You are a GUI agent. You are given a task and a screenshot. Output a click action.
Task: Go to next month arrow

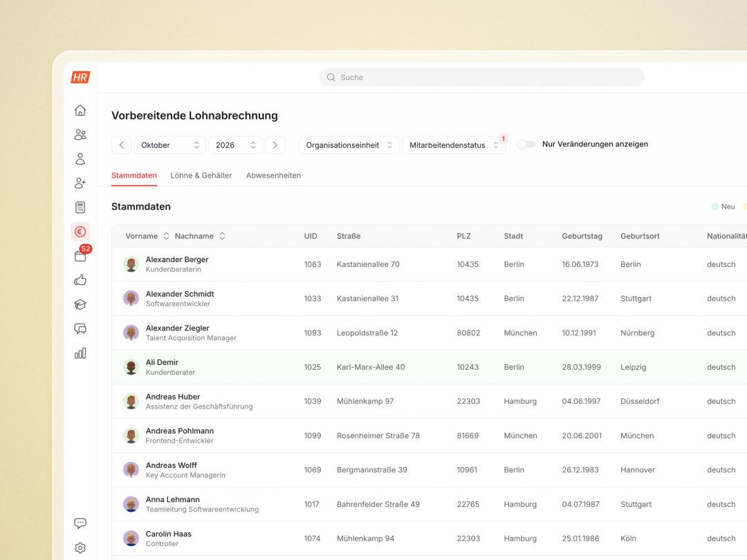275,144
